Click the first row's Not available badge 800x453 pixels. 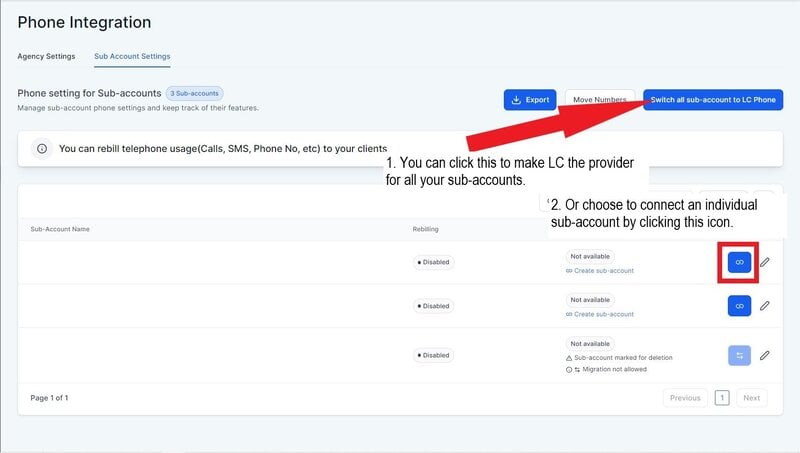click(x=590, y=256)
